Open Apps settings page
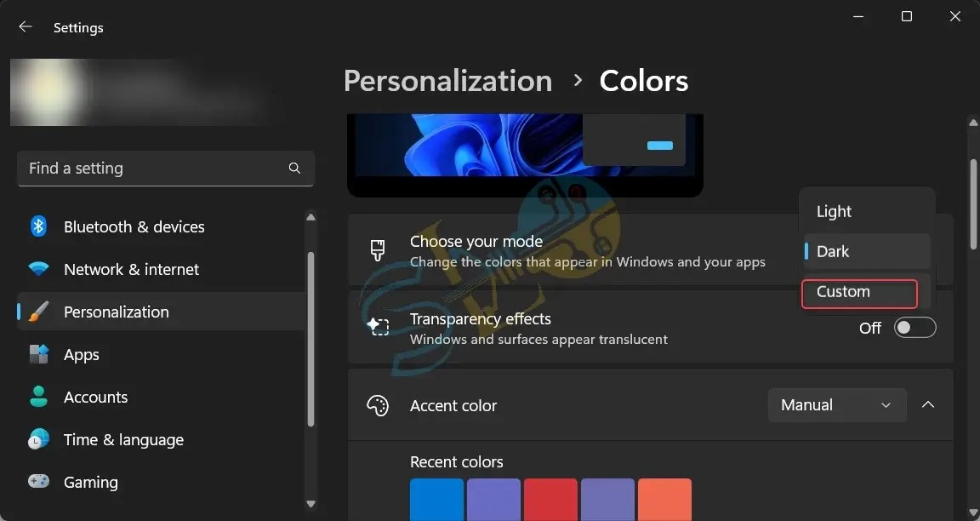 point(161,355)
